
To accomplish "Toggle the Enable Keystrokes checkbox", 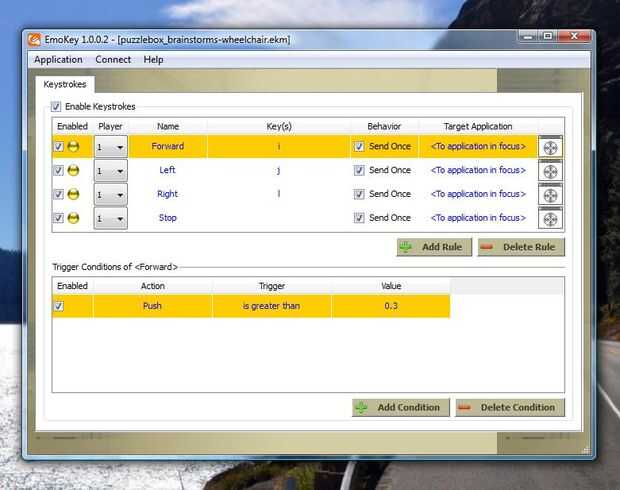I will pos(56,106).
